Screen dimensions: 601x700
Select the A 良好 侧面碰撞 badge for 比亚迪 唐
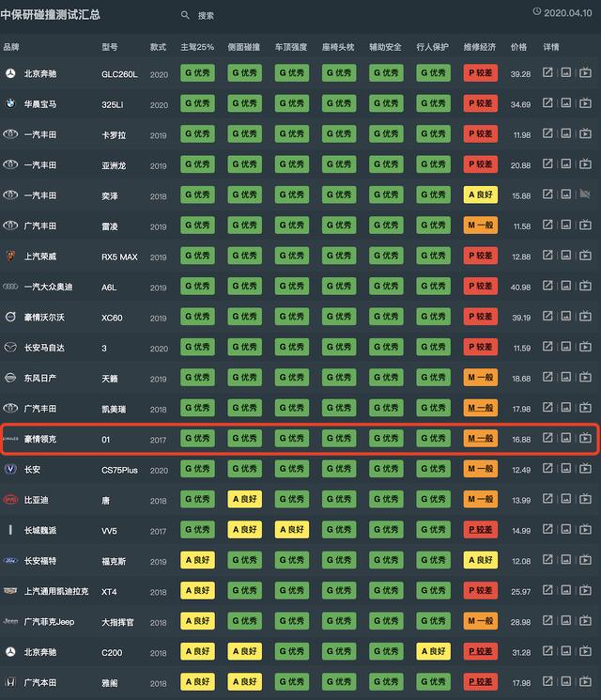pyautogui.click(x=245, y=499)
